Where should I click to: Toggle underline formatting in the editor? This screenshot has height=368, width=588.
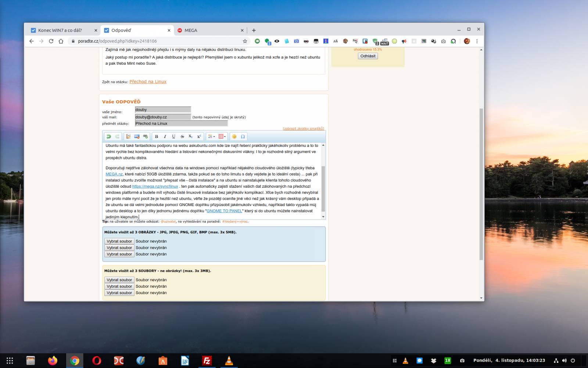173,137
